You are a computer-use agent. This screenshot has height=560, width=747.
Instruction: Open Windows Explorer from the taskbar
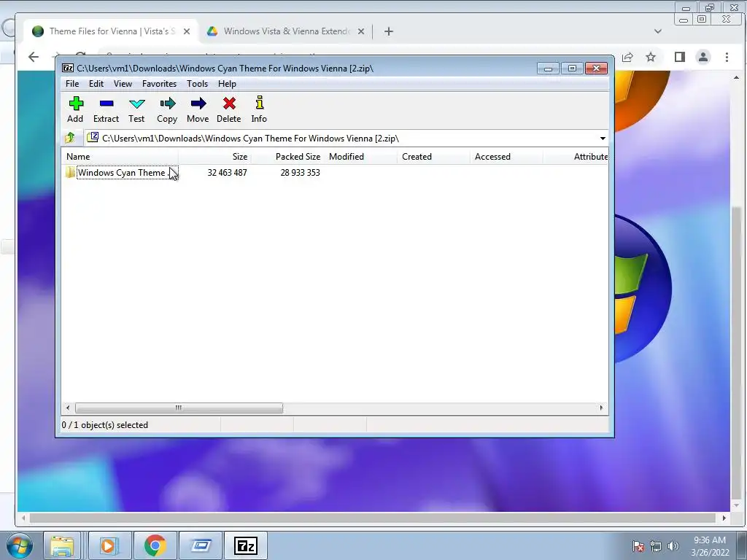point(63,545)
